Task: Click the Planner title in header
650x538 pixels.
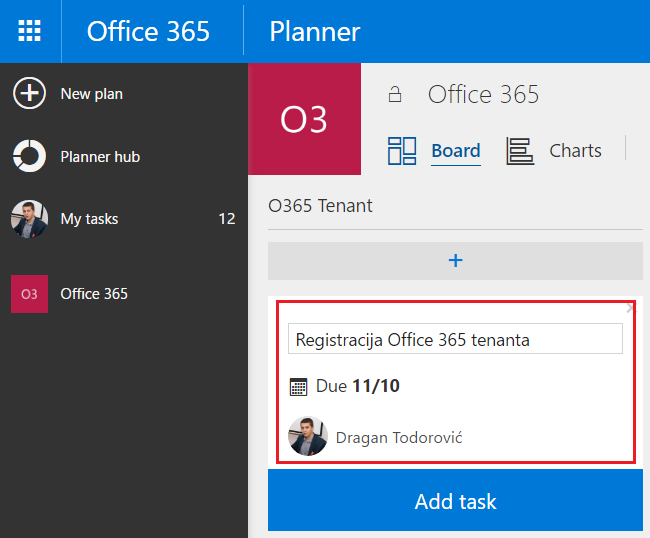Action: point(315,32)
